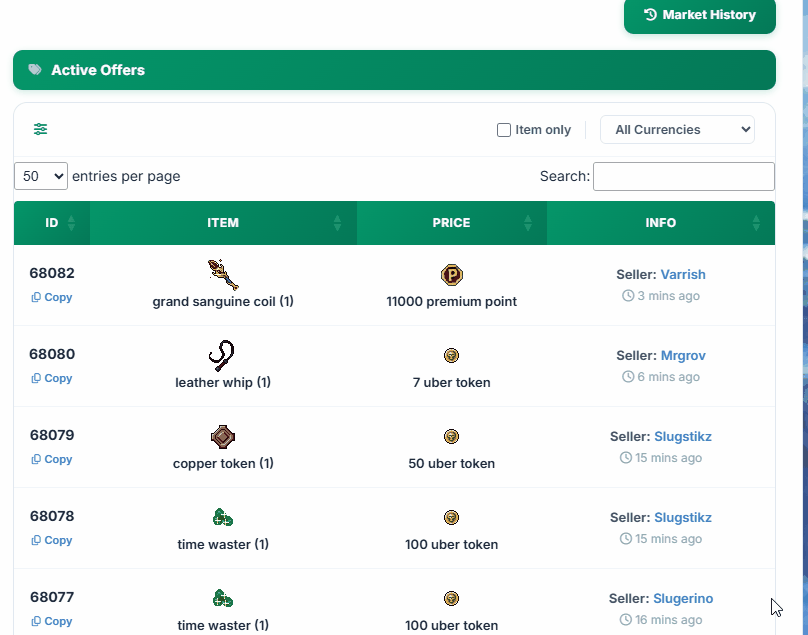Click the time waster icon in row 68078
The image size is (808, 635).
[x=223, y=517]
